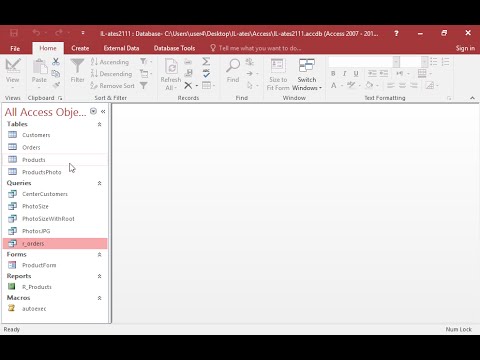Click the Toggle Filter funnel icon
Image resolution: width=480 pixels, height=360 pixels.
click(x=144, y=86)
